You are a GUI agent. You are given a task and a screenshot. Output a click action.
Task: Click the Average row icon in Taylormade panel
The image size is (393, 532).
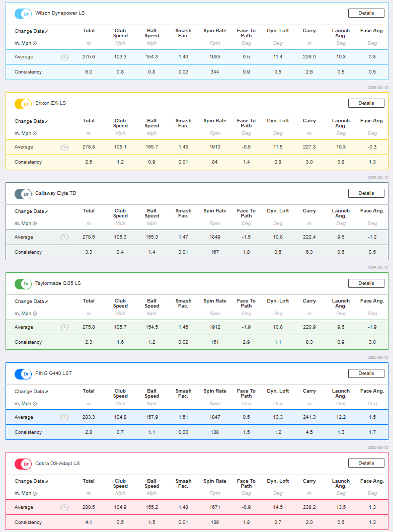pyautogui.click(x=64, y=328)
